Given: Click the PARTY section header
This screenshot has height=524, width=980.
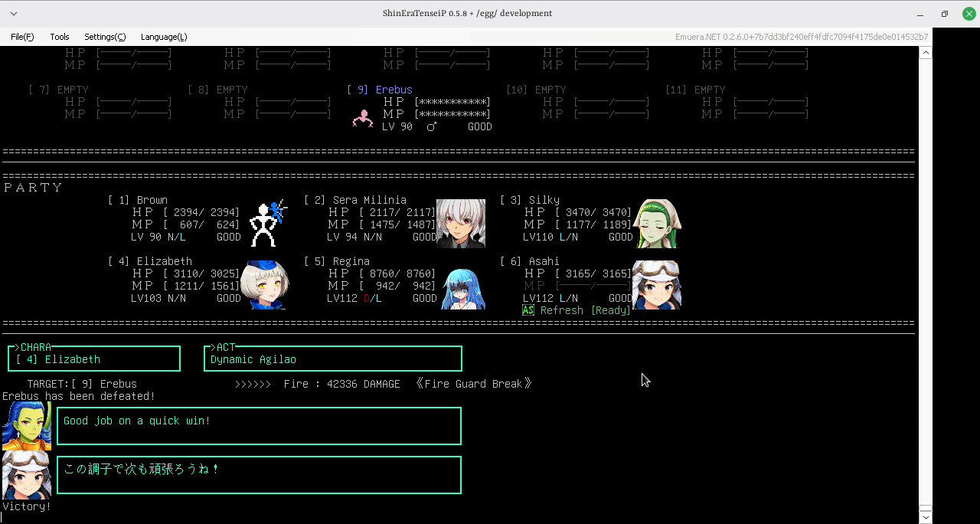Looking at the screenshot, I should point(33,188).
